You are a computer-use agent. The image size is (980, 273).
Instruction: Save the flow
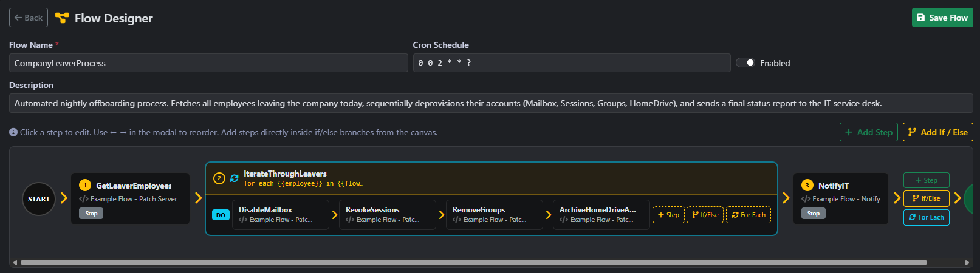coord(942,18)
